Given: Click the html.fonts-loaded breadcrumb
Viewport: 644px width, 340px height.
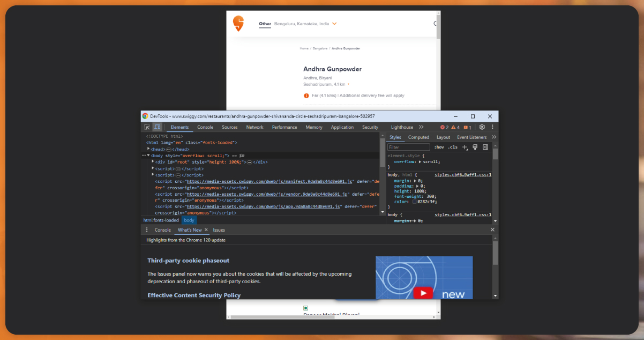Looking at the screenshot, I should [161, 220].
